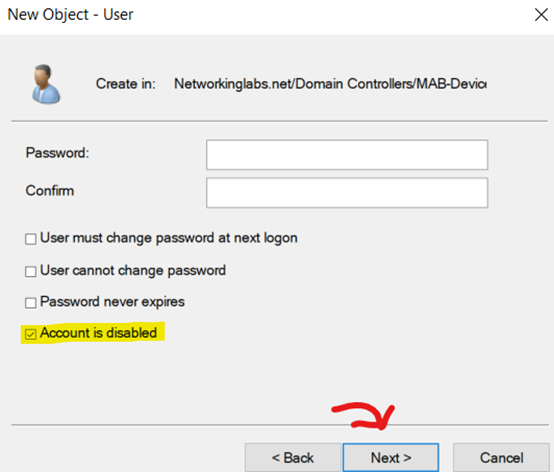Continue the wizard with Next

(x=391, y=458)
